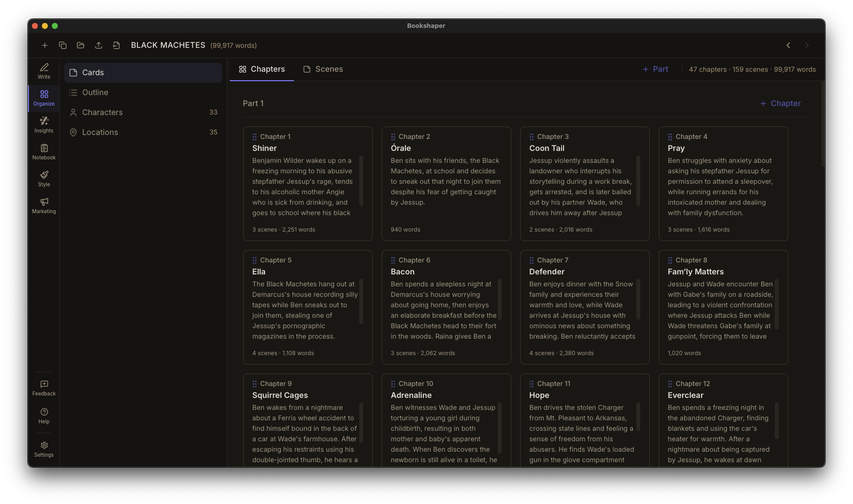Open the Notebook icon in sidebar
Image resolution: width=853 pixels, height=504 pixels.
point(44,152)
